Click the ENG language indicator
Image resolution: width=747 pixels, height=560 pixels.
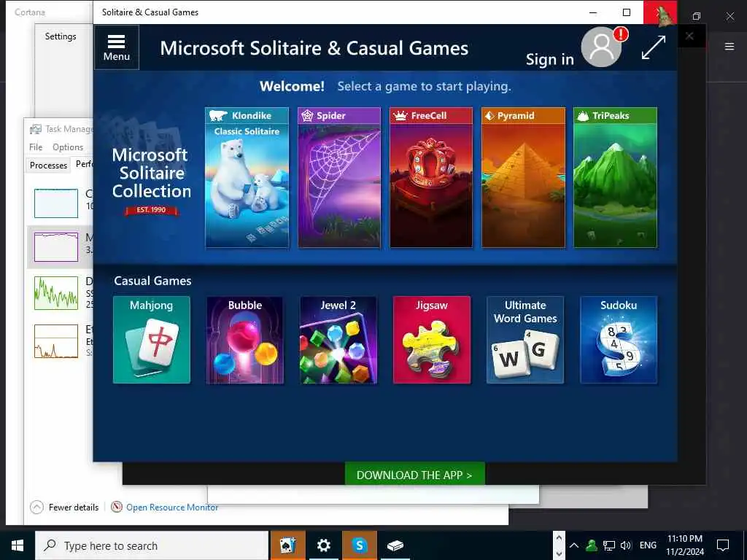point(648,545)
